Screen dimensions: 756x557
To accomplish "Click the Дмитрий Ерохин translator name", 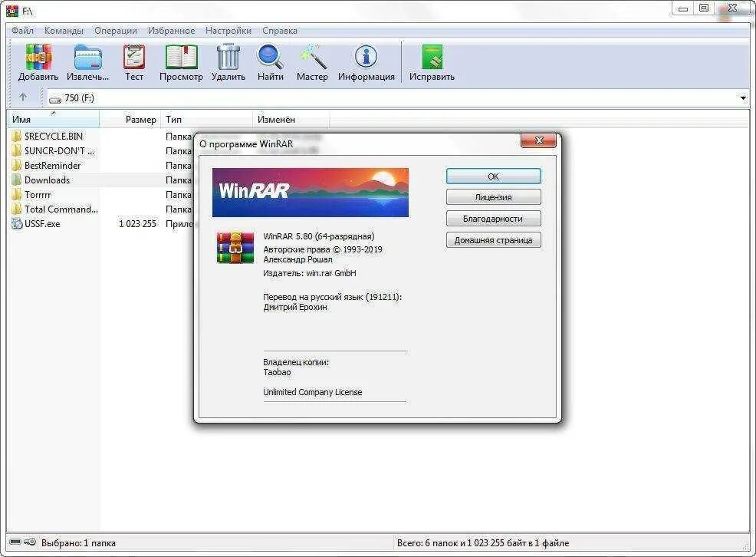I will 295,307.
